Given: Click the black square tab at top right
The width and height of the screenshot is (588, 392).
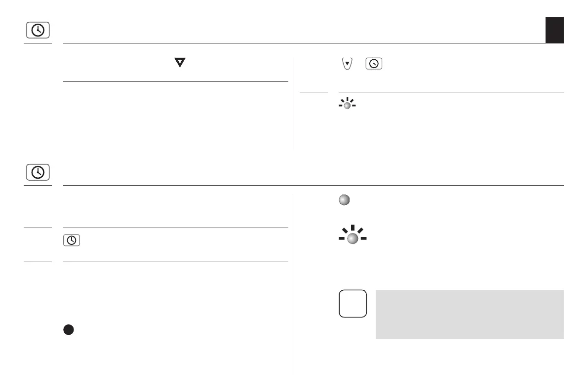Looking at the screenshot, I should [x=554, y=30].
